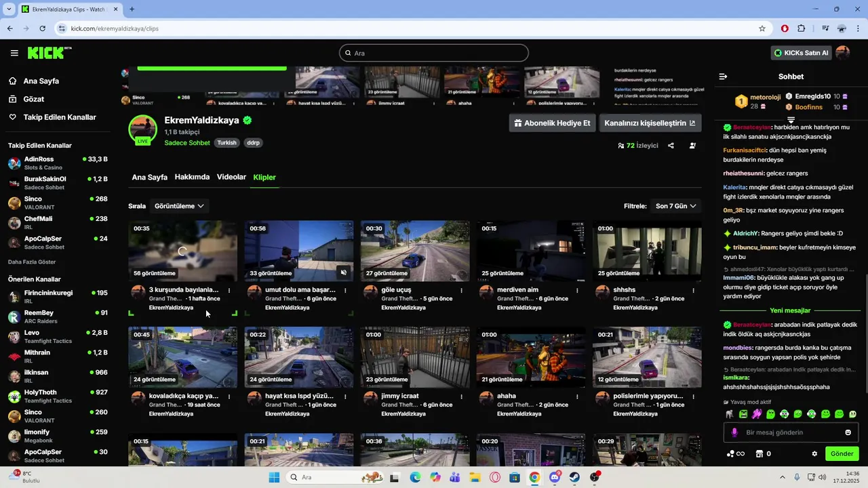The image size is (868, 488).
Task: Click the 'göle uçuş' clip thumbnail
Action: click(x=415, y=251)
